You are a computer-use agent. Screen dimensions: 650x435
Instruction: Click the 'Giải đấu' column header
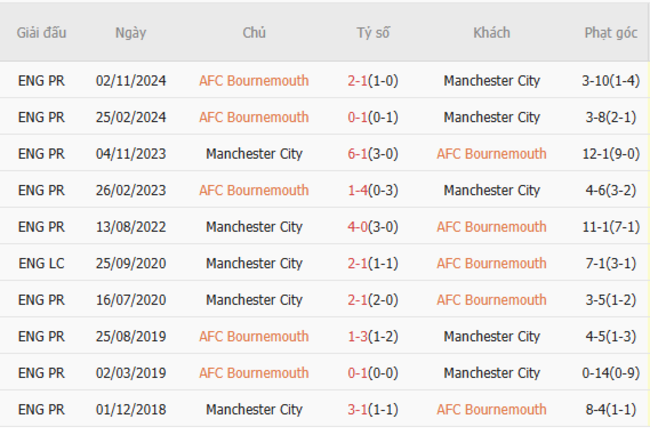[x=41, y=33]
